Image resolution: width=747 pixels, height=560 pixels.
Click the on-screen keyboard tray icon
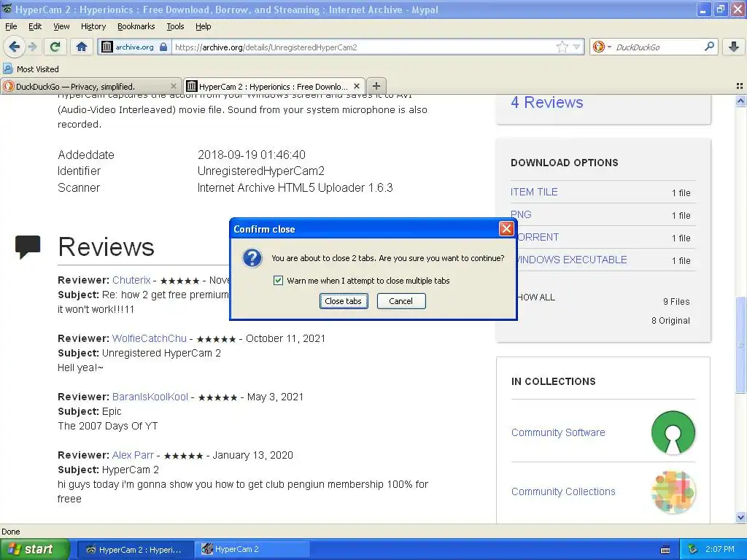665,550
